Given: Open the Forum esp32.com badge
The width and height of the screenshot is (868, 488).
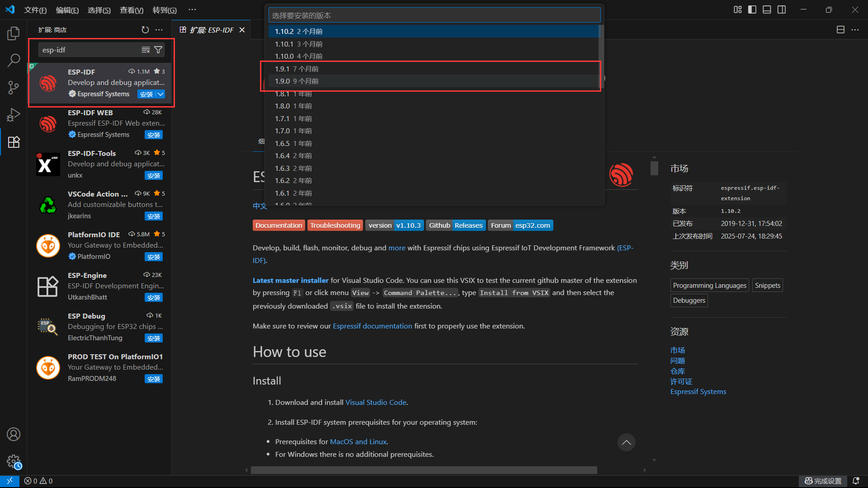Looking at the screenshot, I should pos(520,225).
